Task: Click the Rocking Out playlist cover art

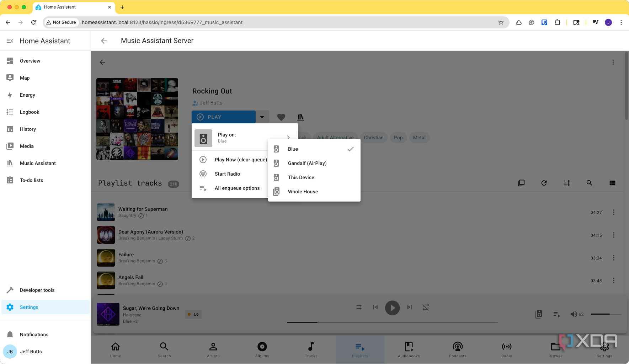Action: [137, 119]
